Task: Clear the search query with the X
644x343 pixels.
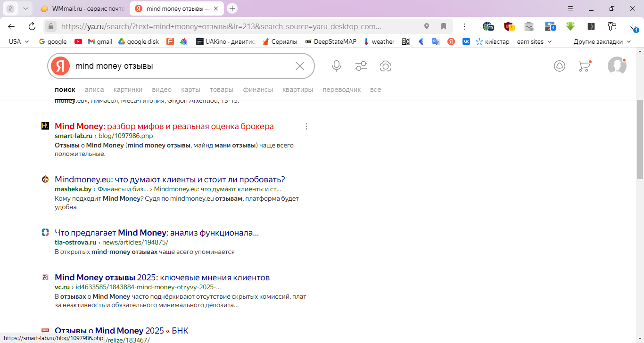Action: (x=300, y=66)
